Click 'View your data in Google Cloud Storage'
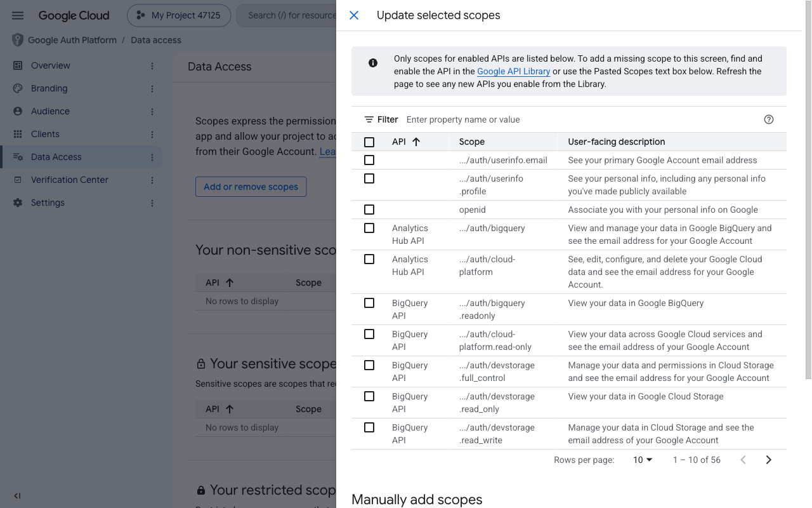This screenshot has height=508, width=812. (x=646, y=396)
